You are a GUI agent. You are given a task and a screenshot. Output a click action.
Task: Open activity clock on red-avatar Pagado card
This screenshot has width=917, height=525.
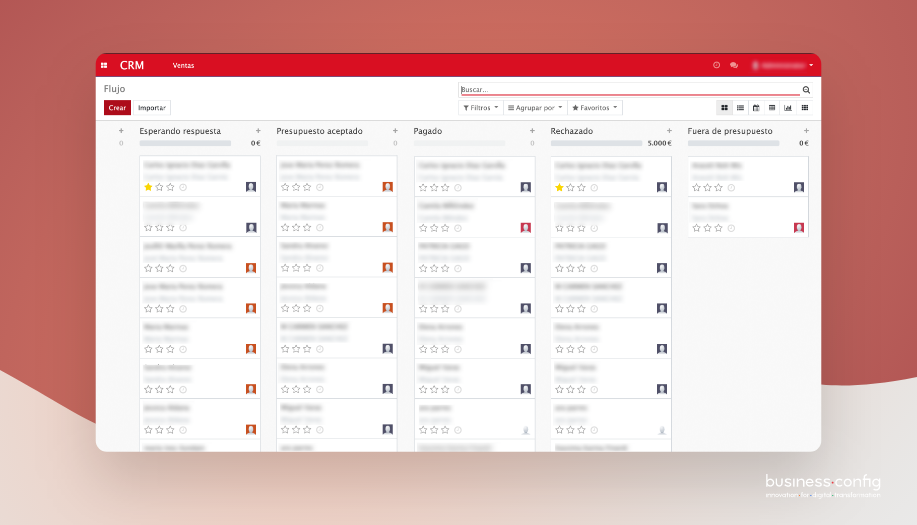pos(458,228)
